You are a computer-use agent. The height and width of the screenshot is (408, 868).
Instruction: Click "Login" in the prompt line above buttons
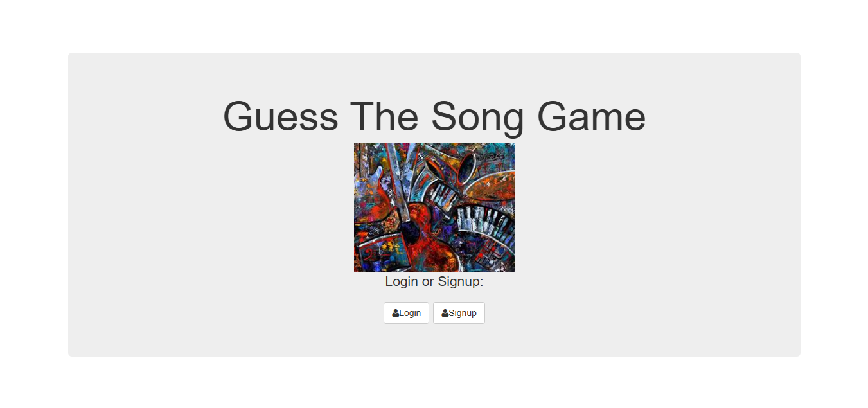402,281
